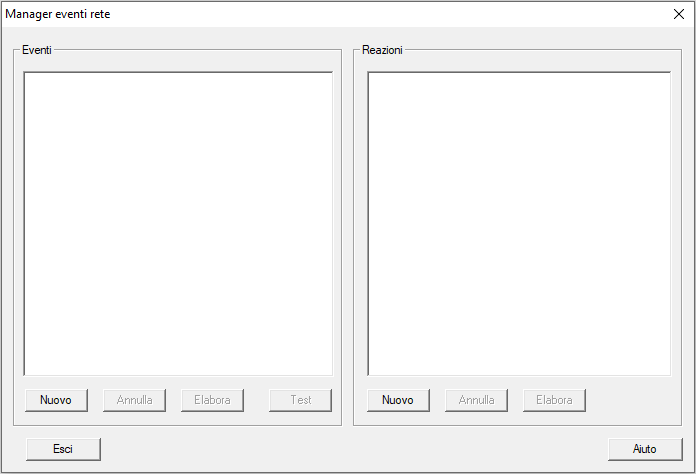
Task: Click the Manager eventi rete title bar
Action: coord(333,14)
